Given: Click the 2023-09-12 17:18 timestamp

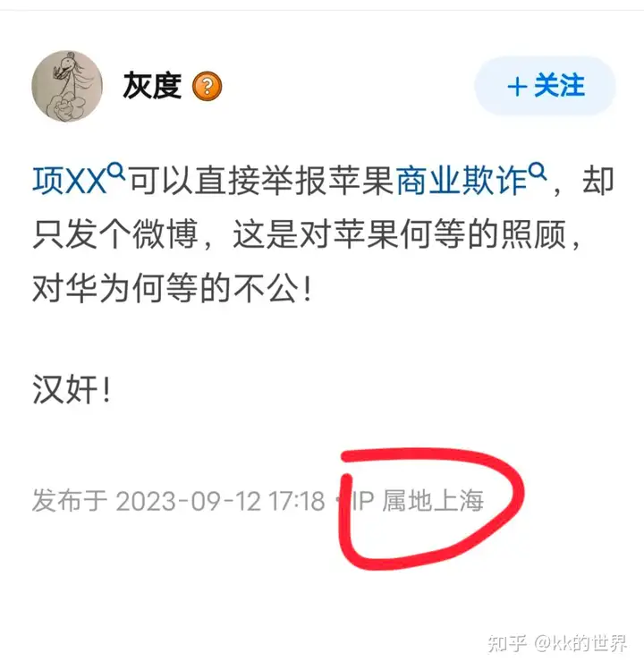Looking at the screenshot, I should pyautogui.click(x=220, y=501).
